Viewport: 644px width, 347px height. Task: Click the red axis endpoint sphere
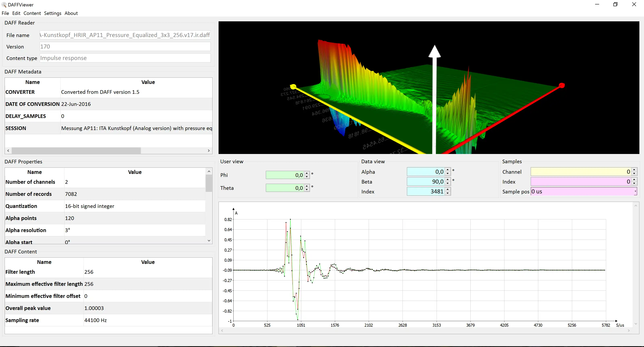(562, 86)
